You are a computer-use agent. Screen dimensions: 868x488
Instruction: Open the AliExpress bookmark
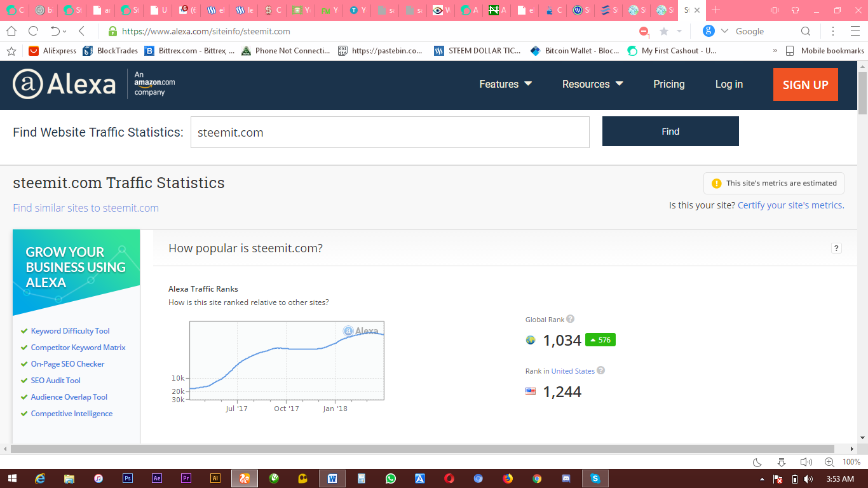click(53, 51)
